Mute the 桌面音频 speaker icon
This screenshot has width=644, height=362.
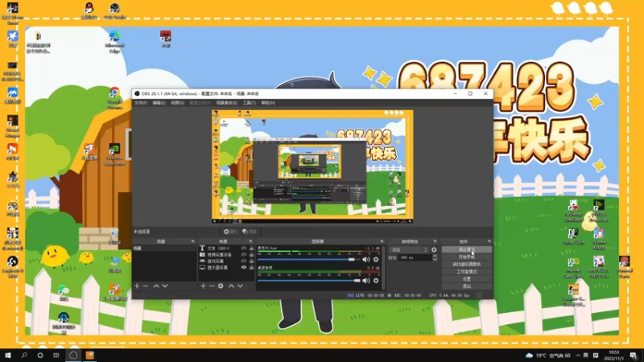coord(366,281)
